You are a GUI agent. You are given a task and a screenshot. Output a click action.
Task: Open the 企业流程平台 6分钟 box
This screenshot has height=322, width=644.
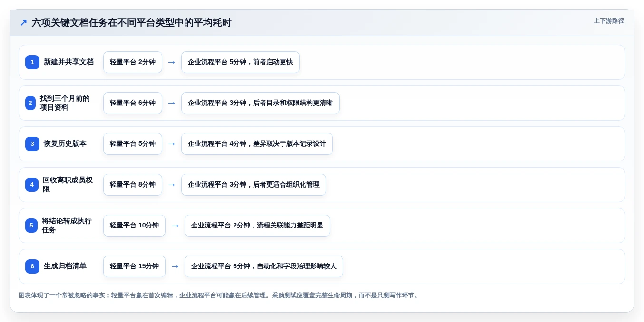point(264,266)
